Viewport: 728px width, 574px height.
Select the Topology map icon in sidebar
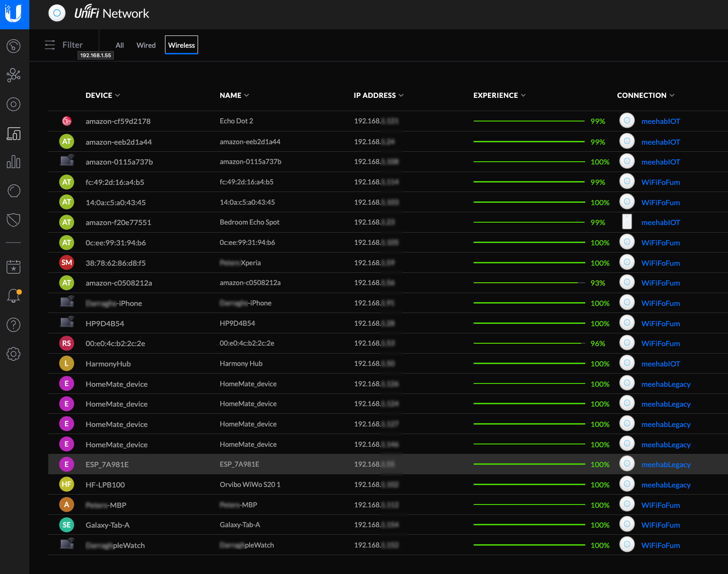tap(14, 75)
